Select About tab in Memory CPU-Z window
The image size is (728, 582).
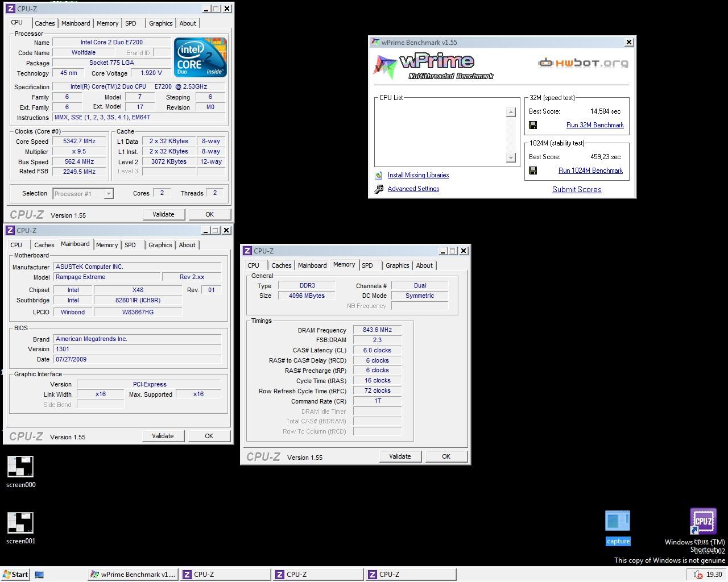pyautogui.click(x=424, y=265)
